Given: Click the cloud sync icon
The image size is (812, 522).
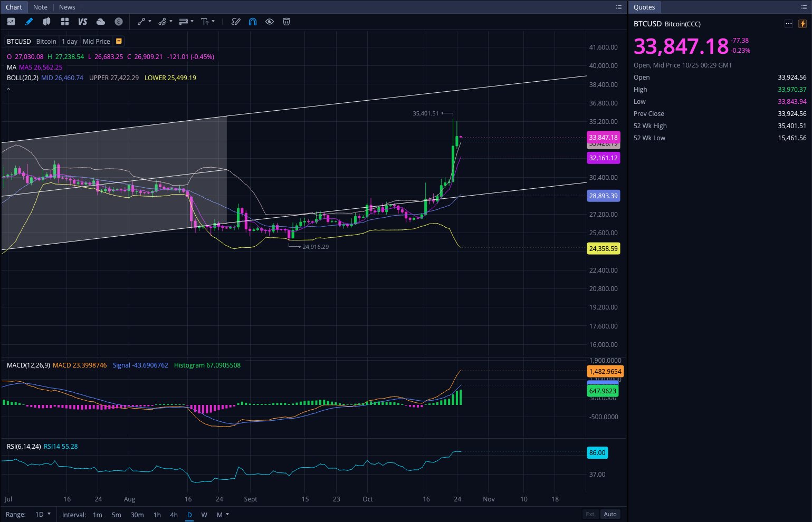Looking at the screenshot, I should (x=101, y=22).
